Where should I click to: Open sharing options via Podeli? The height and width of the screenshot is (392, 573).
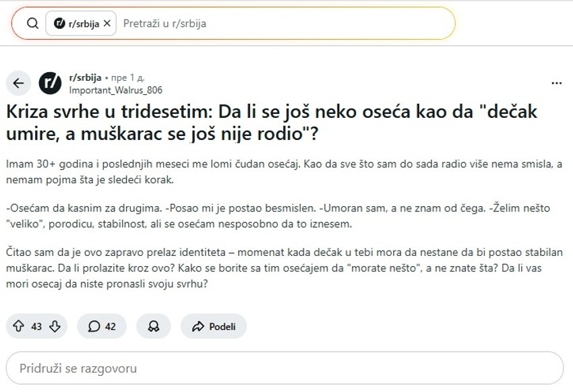click(x=222, y=326)
